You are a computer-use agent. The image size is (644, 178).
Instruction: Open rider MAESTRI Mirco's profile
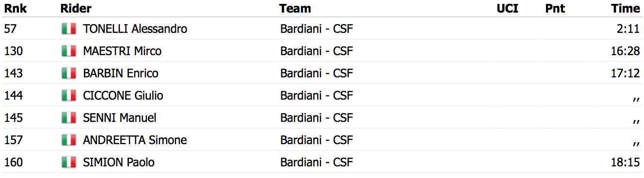coord(122,51)
